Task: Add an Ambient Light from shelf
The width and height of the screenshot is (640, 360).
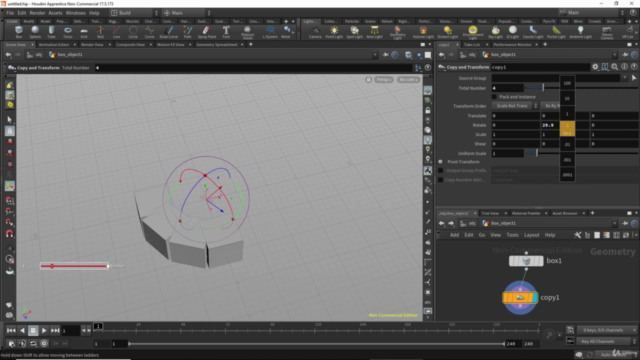Action: tap(580, 32)
